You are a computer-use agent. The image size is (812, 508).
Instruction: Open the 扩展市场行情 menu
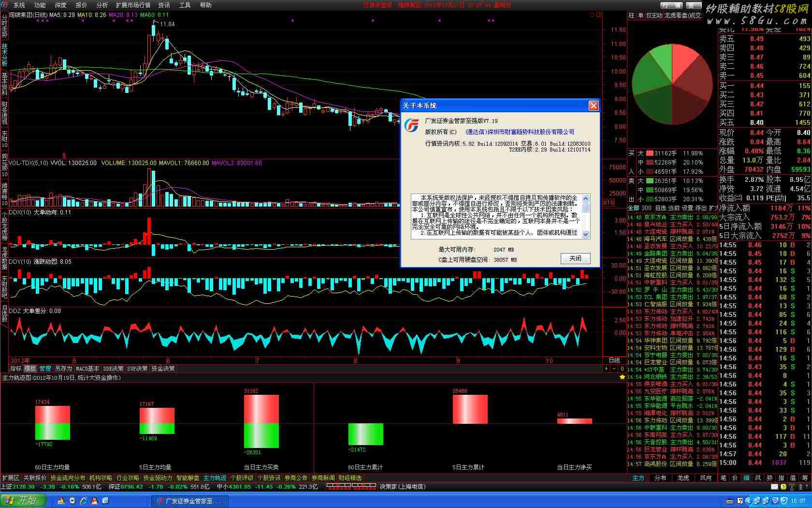(x=133, y=5)
